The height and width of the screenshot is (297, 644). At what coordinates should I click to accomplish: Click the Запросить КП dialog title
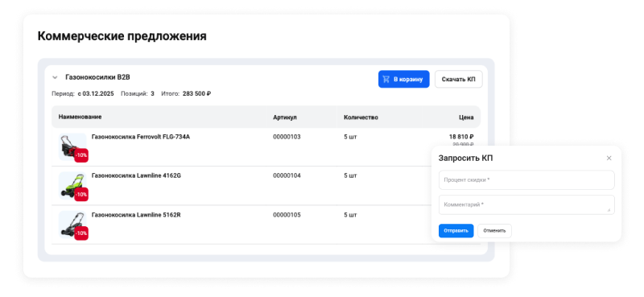(466, 158)
